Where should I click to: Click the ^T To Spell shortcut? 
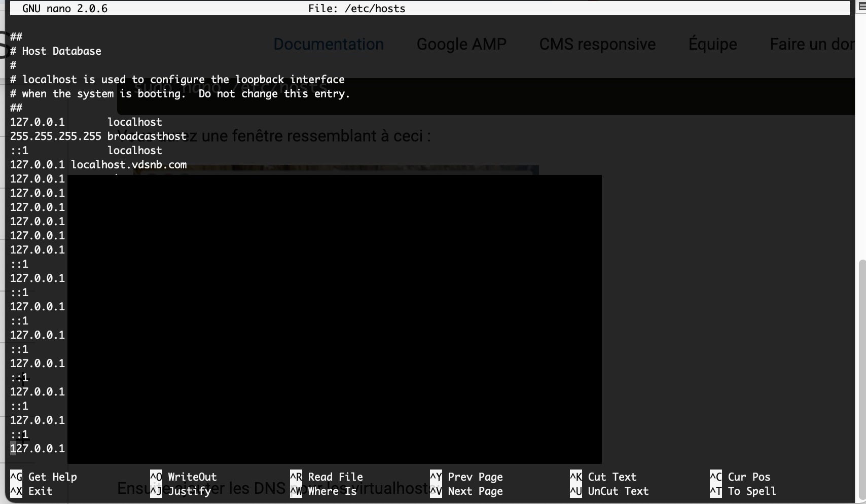[743, 491]
